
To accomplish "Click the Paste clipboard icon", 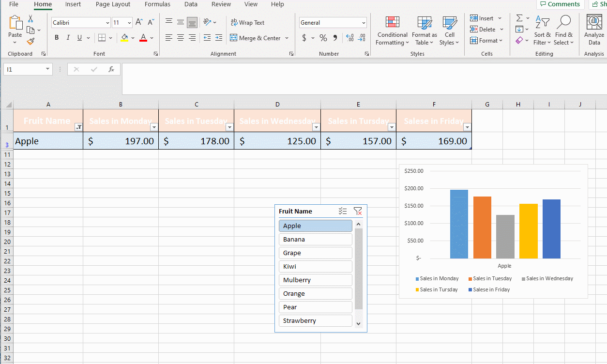I will pos(15,23).
